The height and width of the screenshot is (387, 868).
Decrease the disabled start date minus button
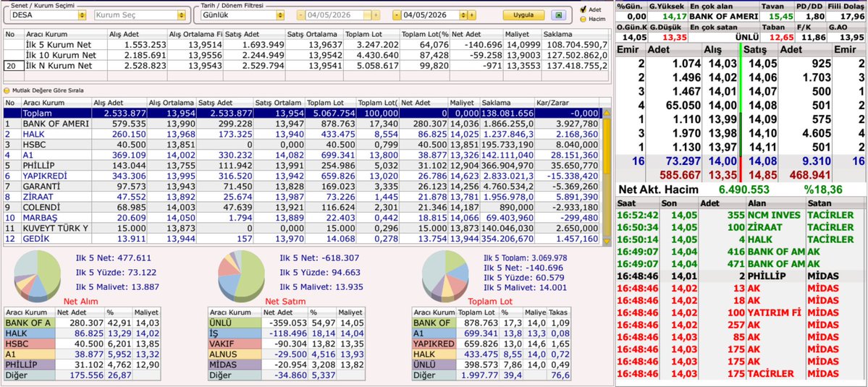300,15
